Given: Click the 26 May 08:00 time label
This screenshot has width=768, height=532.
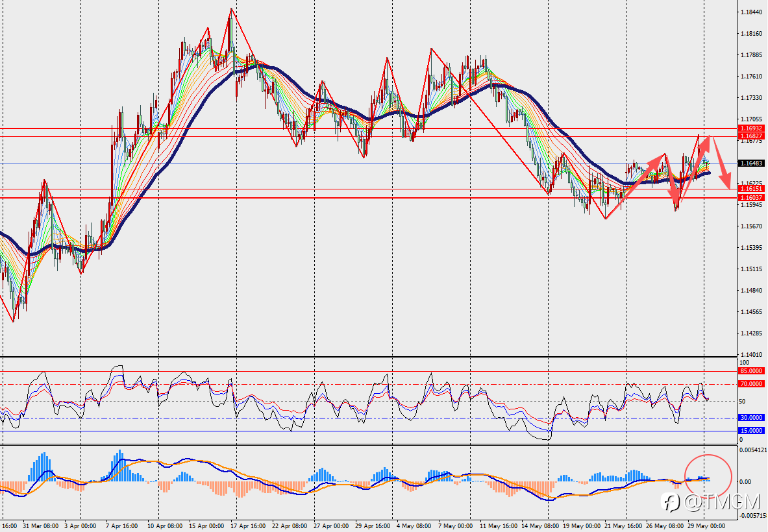Looking at the screenshot, I should 665,526.
